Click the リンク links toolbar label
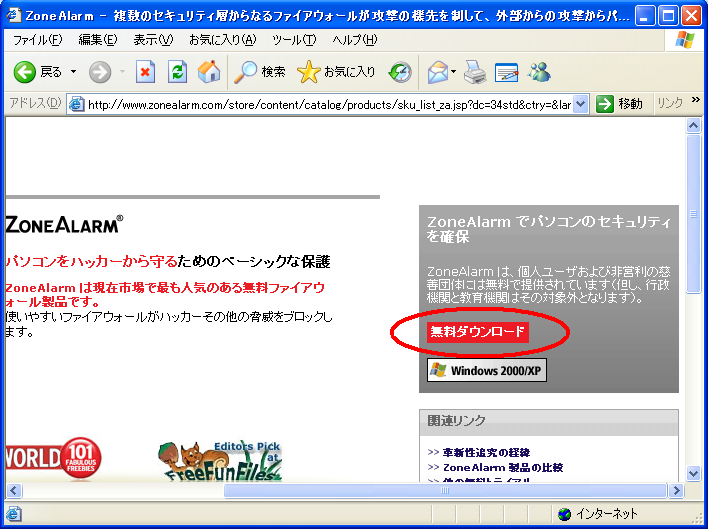Screen dimensions: 708x529 pyautogui.click(x=670, y=104)
